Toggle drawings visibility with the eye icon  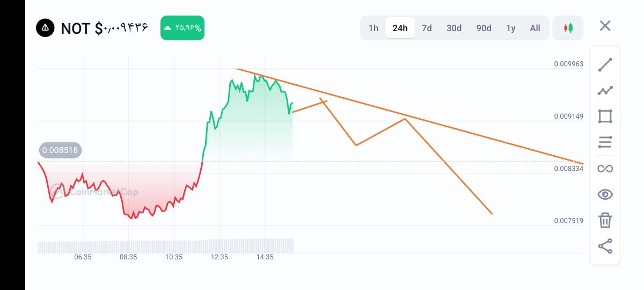[605, 194]
